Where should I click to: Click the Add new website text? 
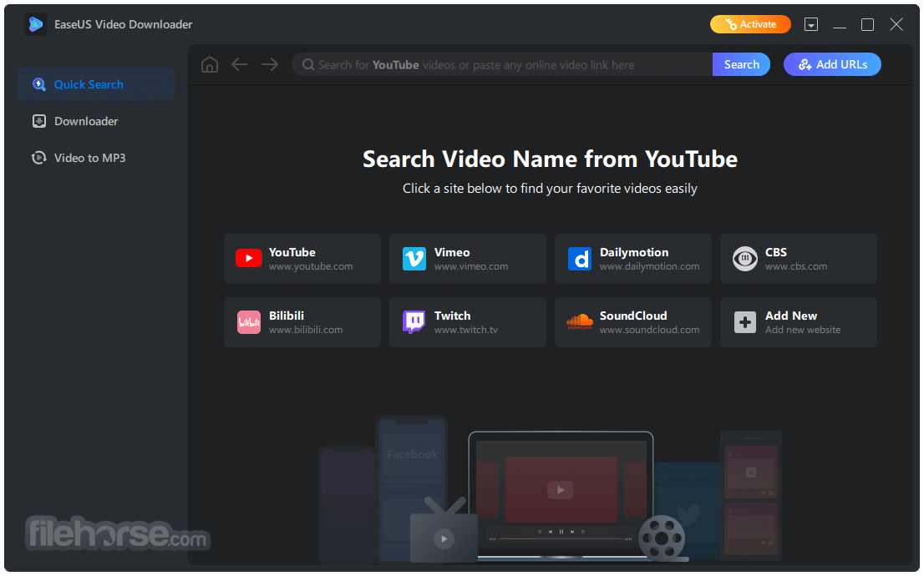point(803,330)
